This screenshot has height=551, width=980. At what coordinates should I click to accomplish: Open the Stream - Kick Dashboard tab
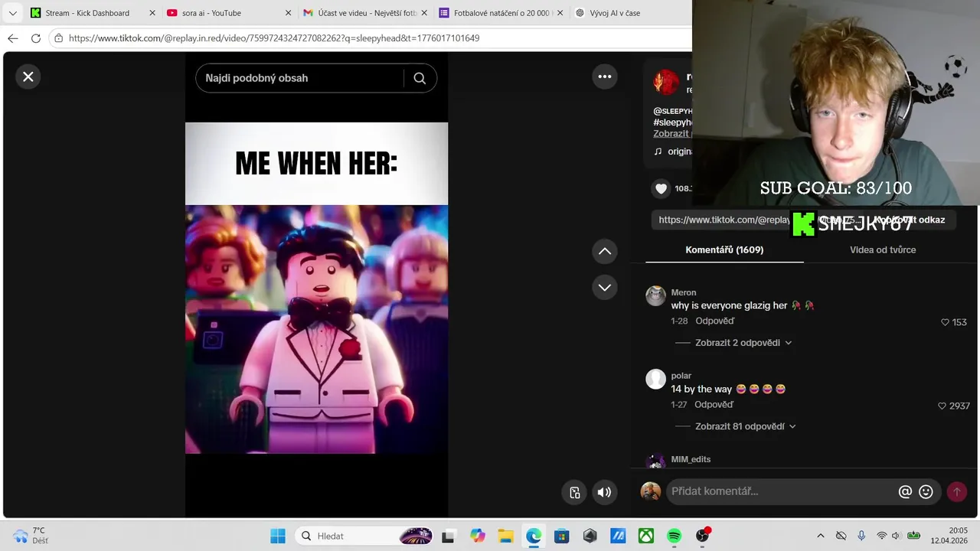87,13
